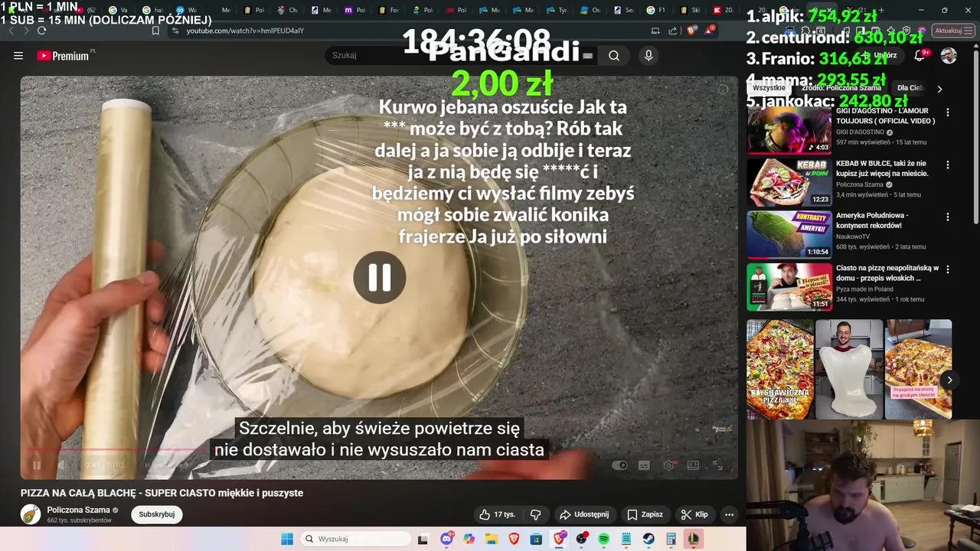The image size is (980, 551).
Task: Click the Udostępnij share button
Action: (x=584, y=514)
